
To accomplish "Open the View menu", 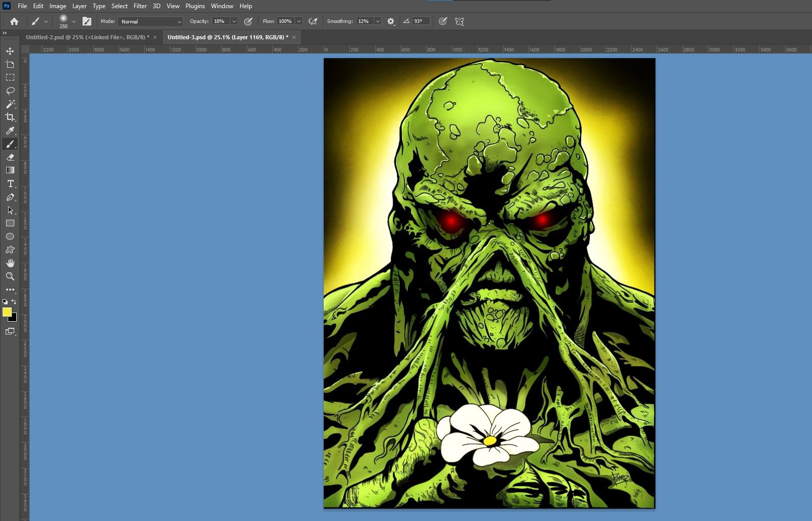I will [173, 6].
